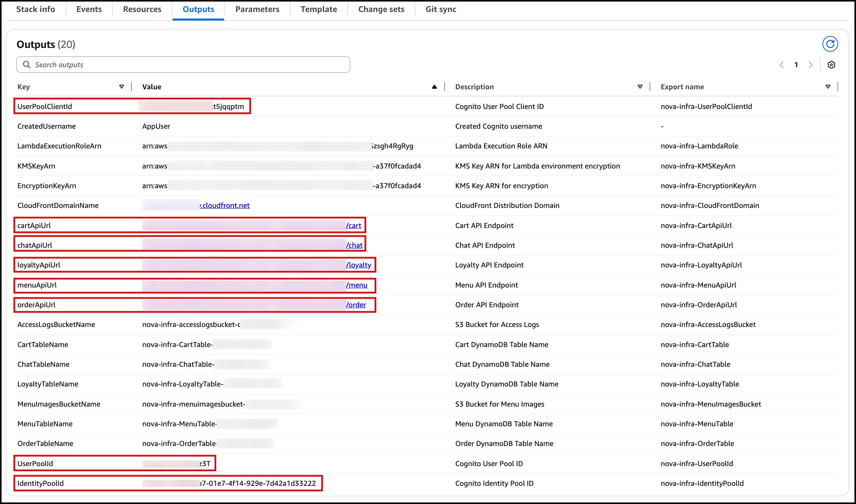856x504 pixels.
Task: Sort by Export name column arrow
Action: point(828,87)
